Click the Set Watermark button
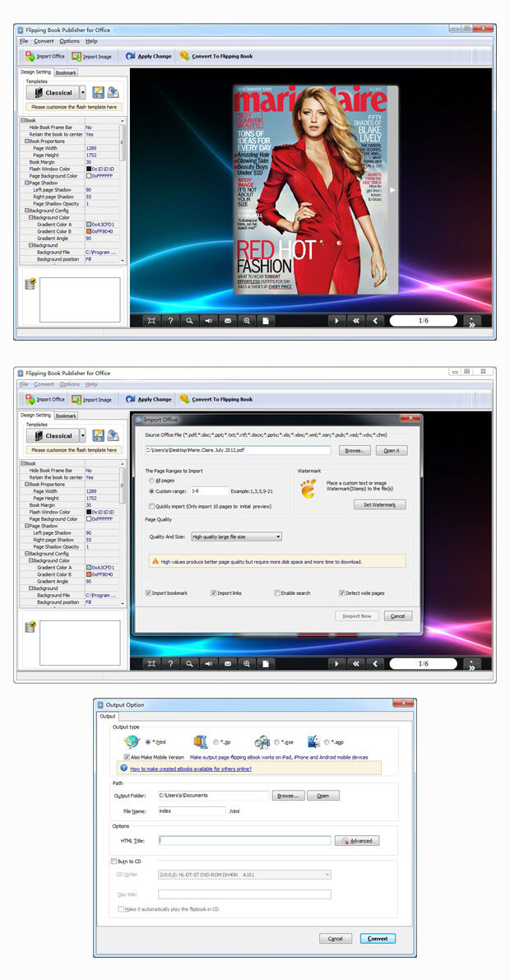510x980 pixels. click(379, 504)
